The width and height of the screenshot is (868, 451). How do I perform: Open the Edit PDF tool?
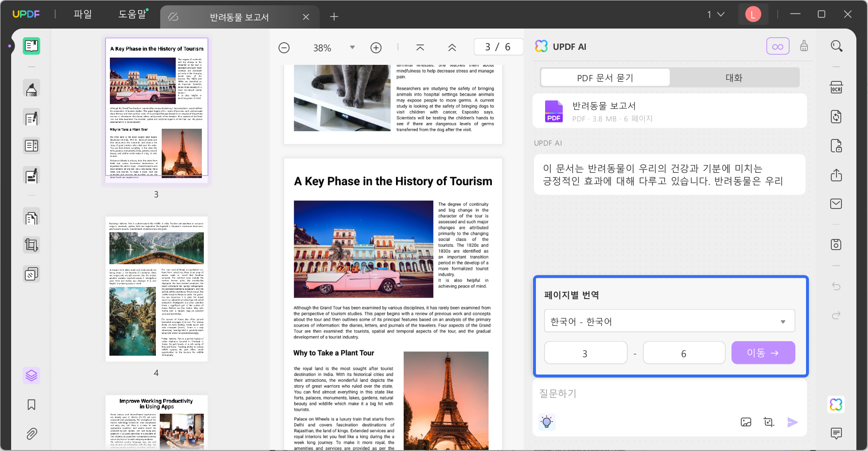click(x=31, y=118)
